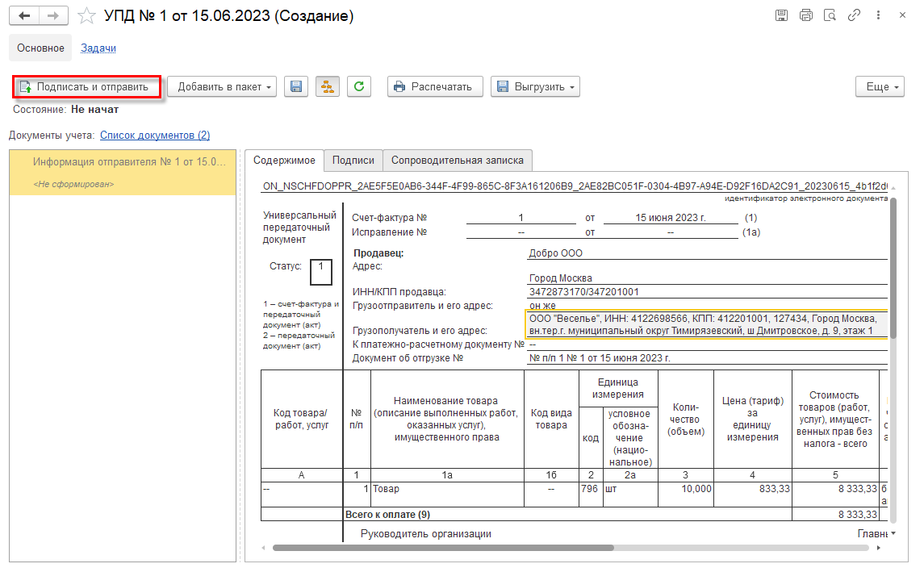Click 'Город Москва' address text

coord(560,278)
